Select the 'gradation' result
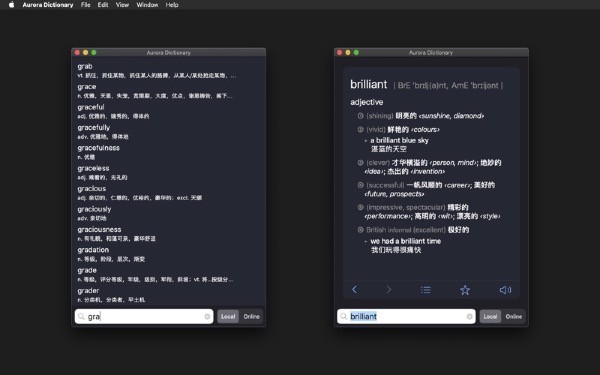This screenshot has width=600, height=375. [168, 254]
